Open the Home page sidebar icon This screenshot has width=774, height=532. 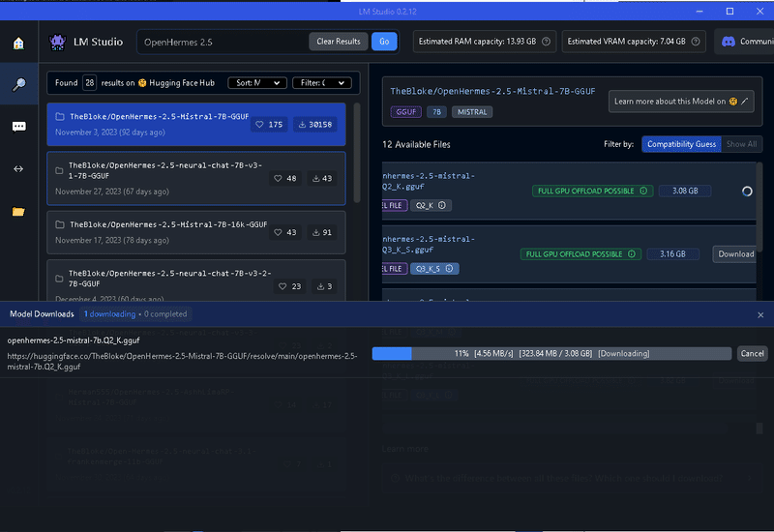(x=18, y=43)
